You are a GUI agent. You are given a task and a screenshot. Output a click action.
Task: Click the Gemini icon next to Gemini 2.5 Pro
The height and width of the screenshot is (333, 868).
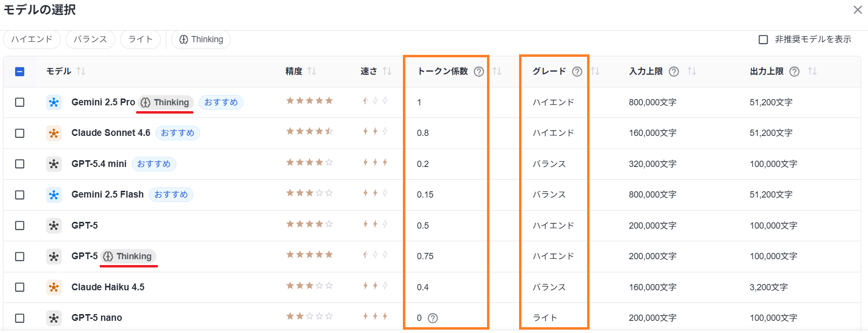[54, 102]
